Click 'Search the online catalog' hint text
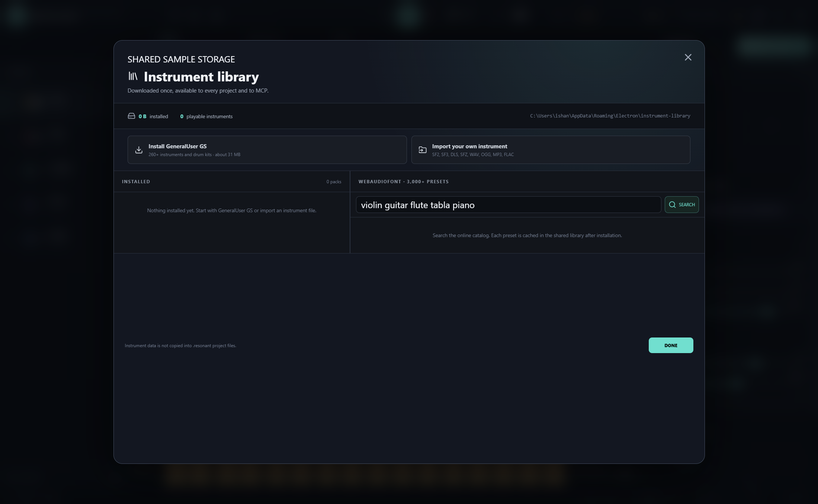This screenshot has height=504, width=818. tap(527, 235)
